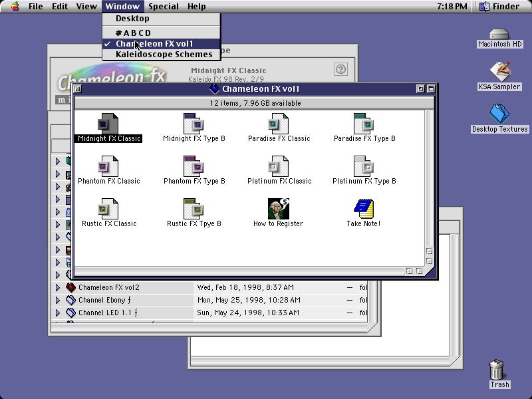The width and height of the screenshot is (532, 399).
Task: Select the Macintosh HD drive icon
Action: [x=499, y=35]
